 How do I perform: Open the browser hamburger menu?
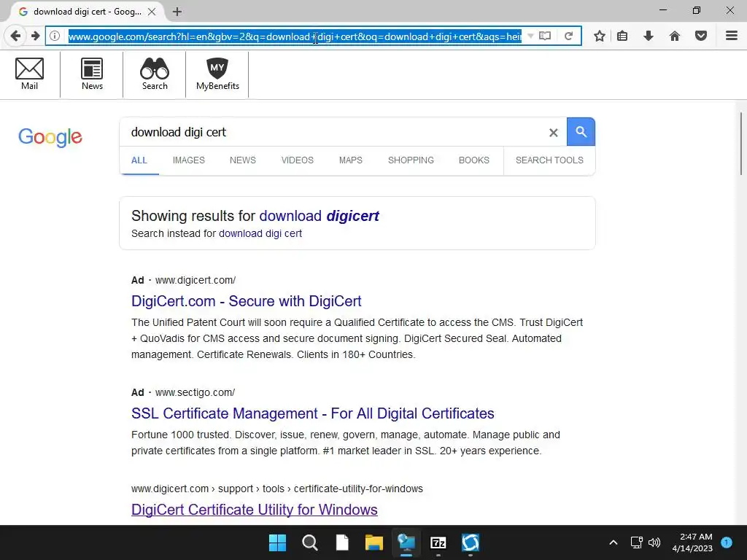(x=732, y=36)
